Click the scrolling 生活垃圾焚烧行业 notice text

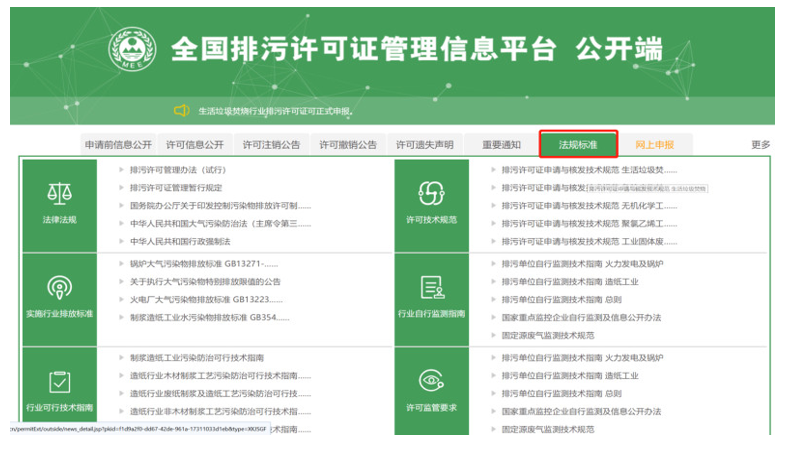tap(275, 111)
